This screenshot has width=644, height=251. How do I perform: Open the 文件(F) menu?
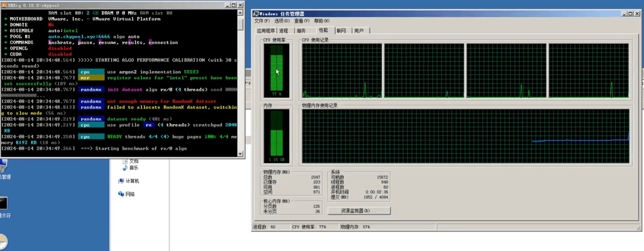(x=262, y=21)
